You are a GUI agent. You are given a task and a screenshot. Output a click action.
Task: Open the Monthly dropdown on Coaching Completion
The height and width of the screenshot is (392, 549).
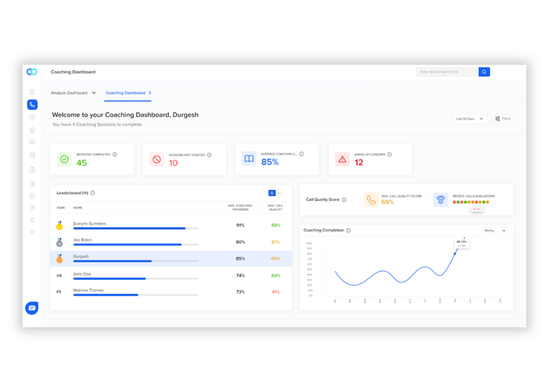(x=495, y=231)
